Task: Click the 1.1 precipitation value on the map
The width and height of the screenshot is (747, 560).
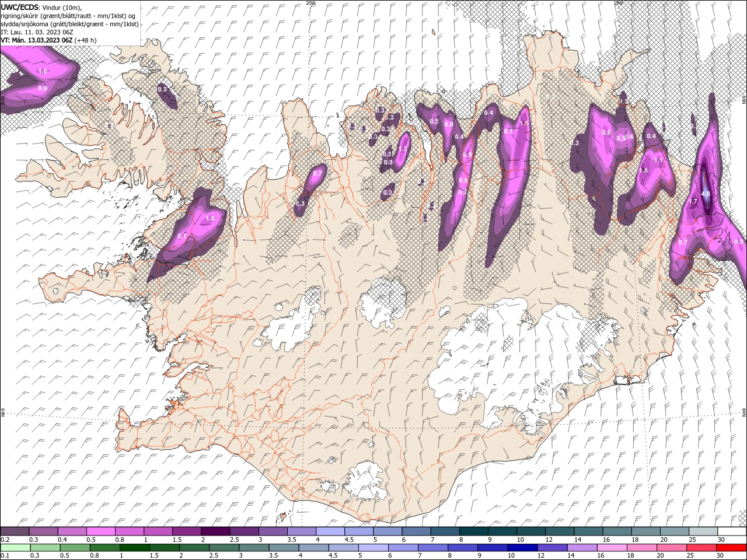Action: pyautogui.click(x=658, y=160)
